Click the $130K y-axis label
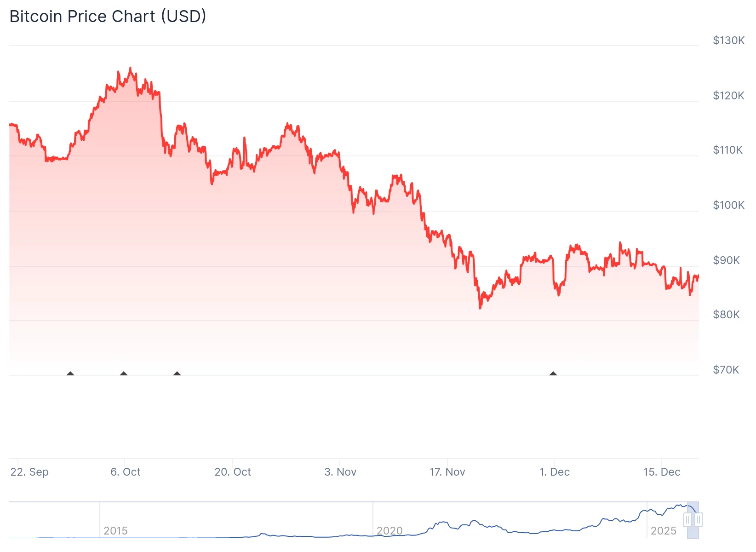 (x=728, y=40)
